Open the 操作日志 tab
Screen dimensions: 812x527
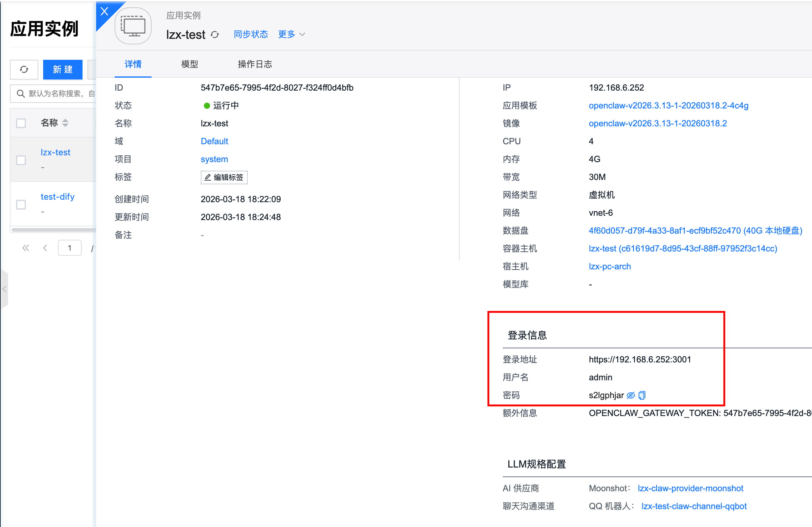[254, 64]
